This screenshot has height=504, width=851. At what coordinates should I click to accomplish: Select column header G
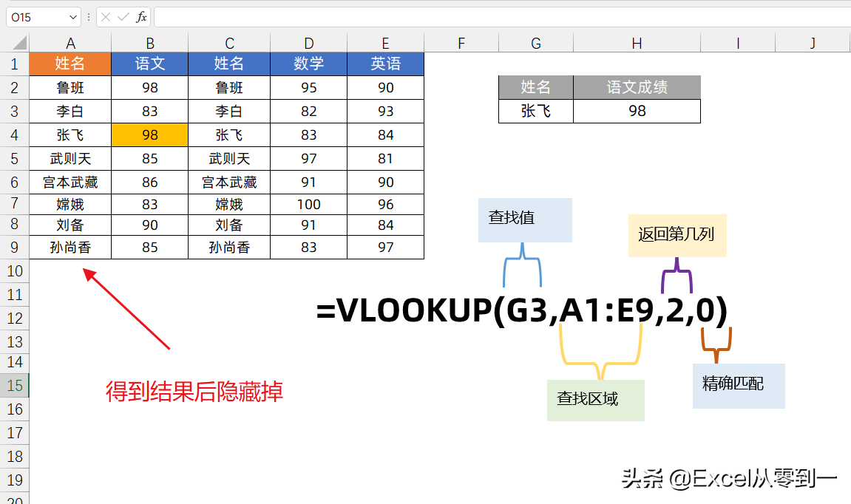(535, 42)
